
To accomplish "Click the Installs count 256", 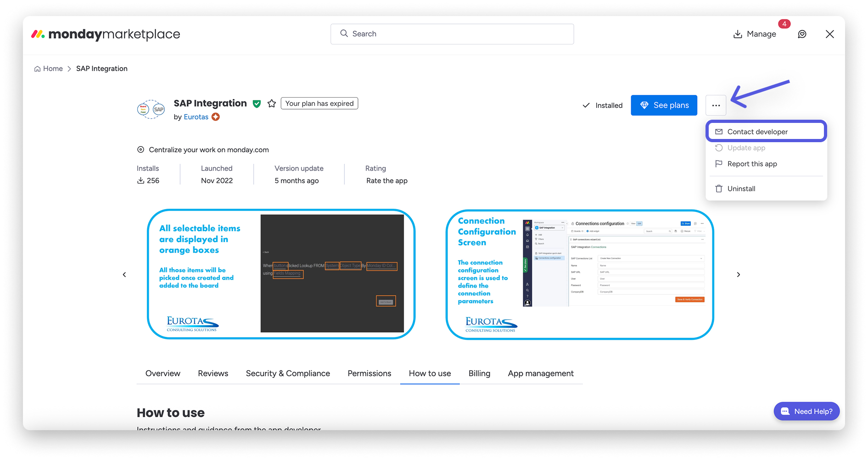I will [x=148, y=181].
